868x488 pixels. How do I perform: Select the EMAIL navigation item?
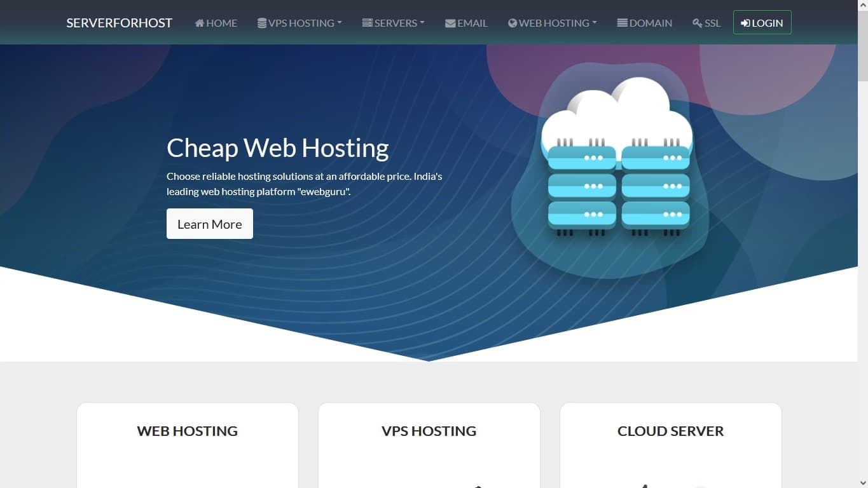(471, 23)
